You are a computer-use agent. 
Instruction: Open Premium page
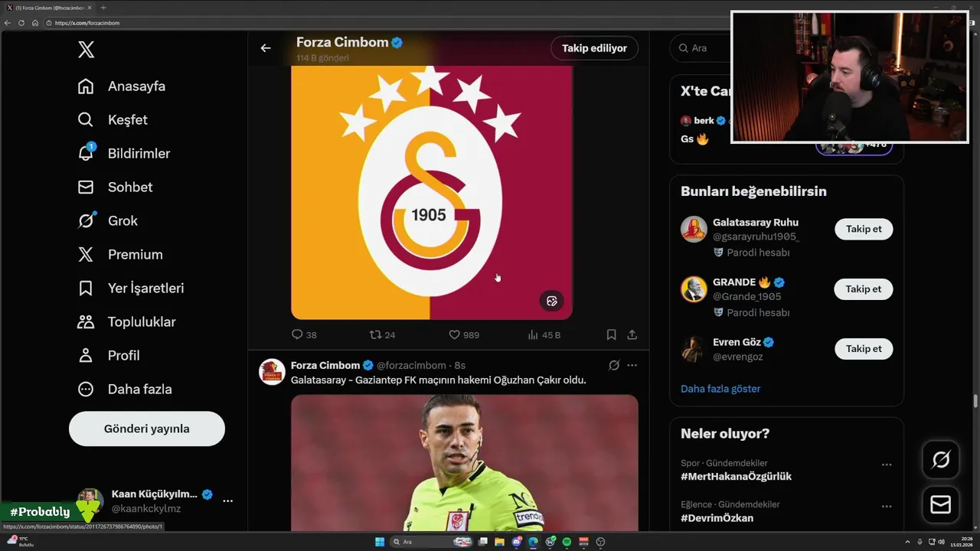click(x=120, y=255)
